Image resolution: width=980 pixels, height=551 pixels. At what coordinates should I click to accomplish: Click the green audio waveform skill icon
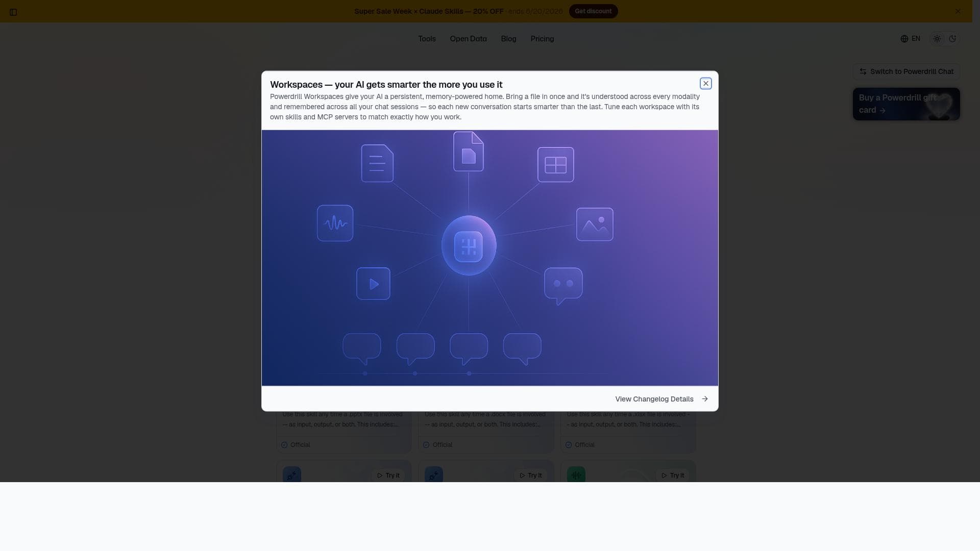[576, 474]
